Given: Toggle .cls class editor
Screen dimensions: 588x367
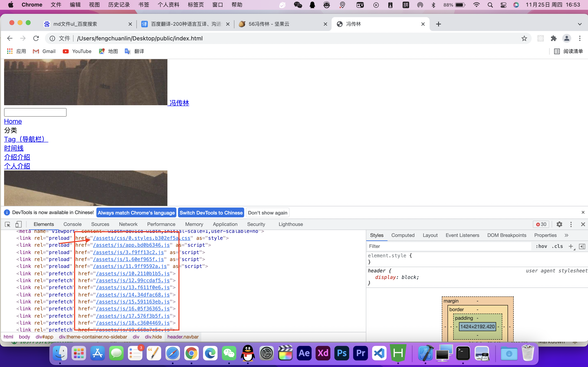Looking at the screenshot, I should pos(557,246).
